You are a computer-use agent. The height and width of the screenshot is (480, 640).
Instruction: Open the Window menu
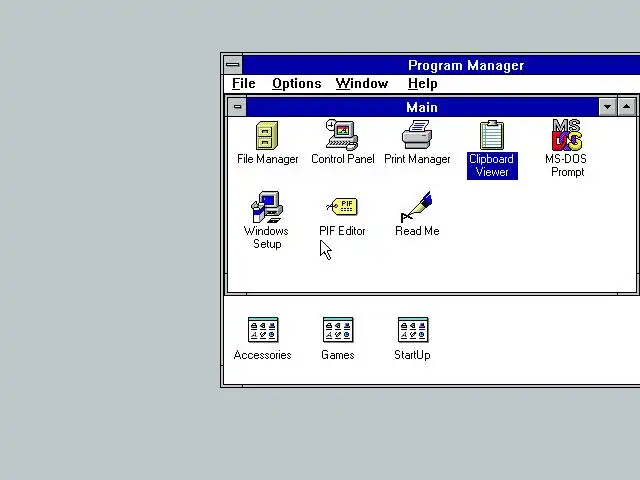point(362,84)
